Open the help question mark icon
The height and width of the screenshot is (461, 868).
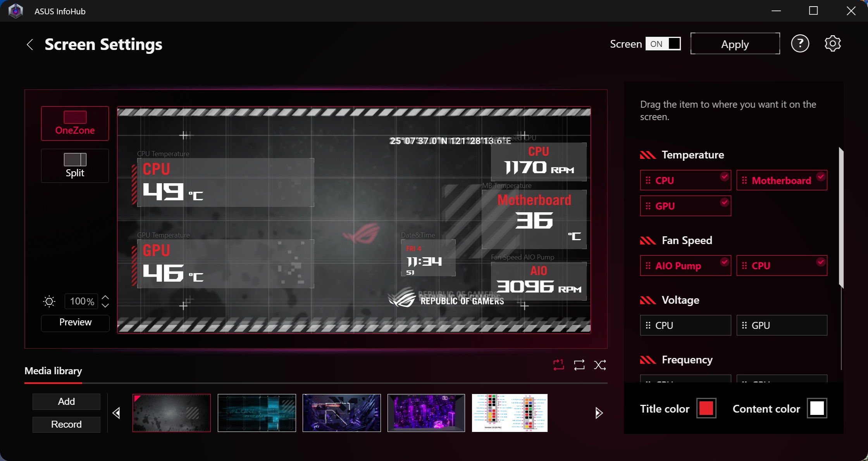point(800,44)
